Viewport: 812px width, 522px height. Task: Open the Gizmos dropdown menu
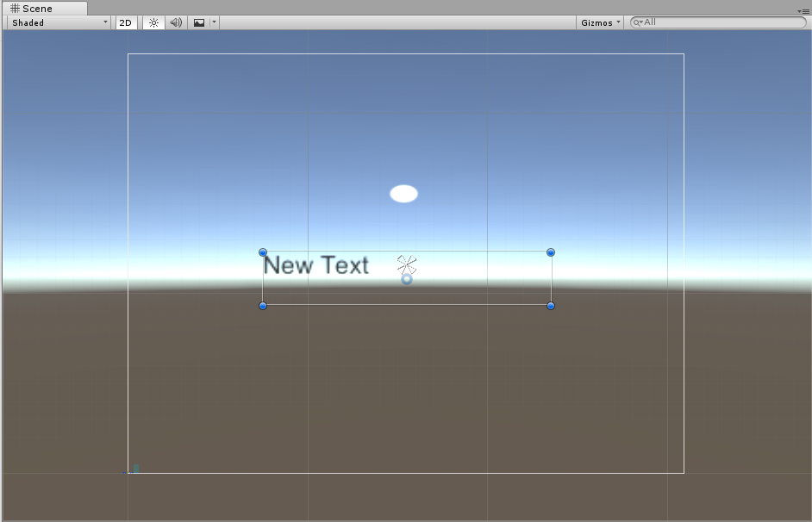tap(600, 22)
